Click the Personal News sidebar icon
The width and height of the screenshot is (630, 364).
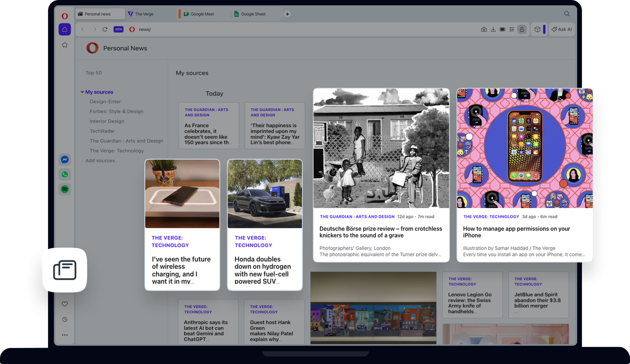65,270
